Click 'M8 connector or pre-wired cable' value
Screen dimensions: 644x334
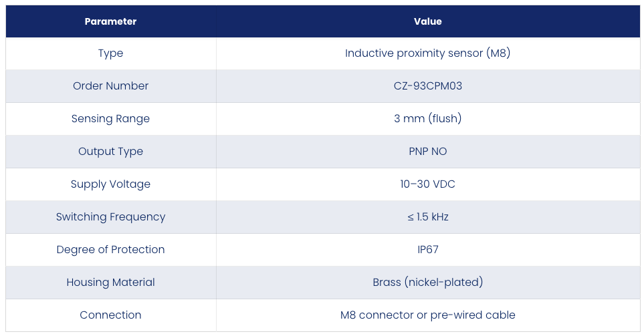[x=427, y=315]
